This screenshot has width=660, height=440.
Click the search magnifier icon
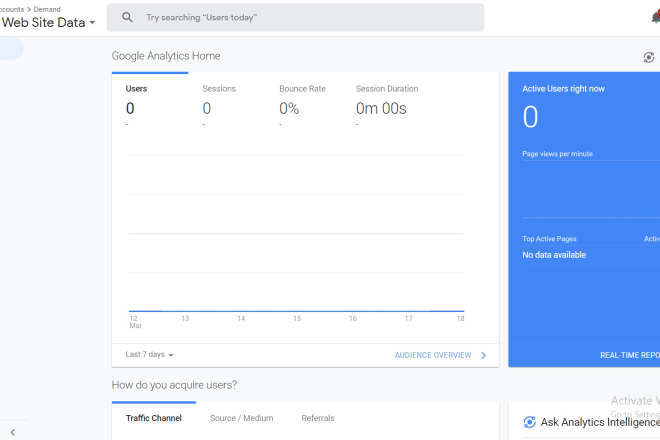point(127,17)
